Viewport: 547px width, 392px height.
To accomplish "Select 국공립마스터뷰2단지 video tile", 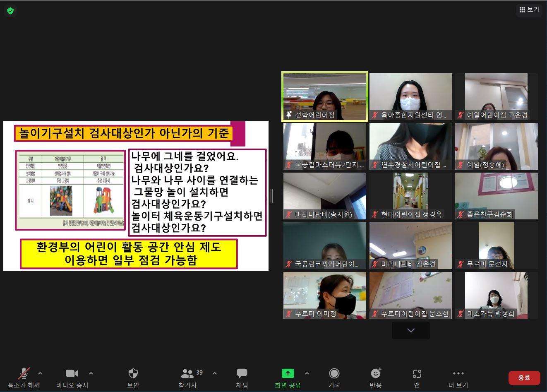I will click(x=325, y=146).
